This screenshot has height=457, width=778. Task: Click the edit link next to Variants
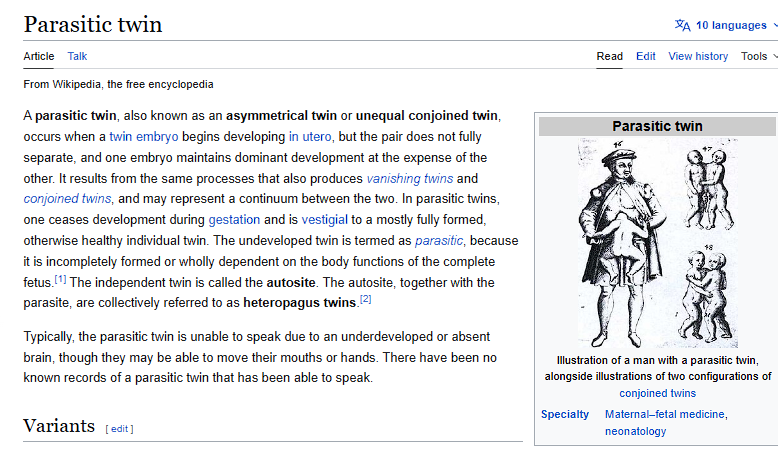(120, 429)
